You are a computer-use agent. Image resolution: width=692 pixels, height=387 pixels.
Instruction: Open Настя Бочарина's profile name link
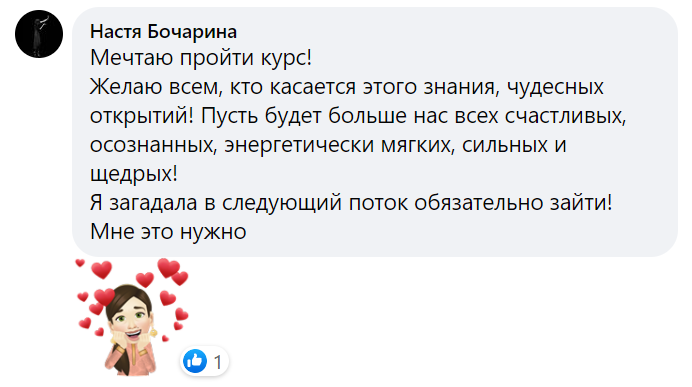tap(163, 32)
